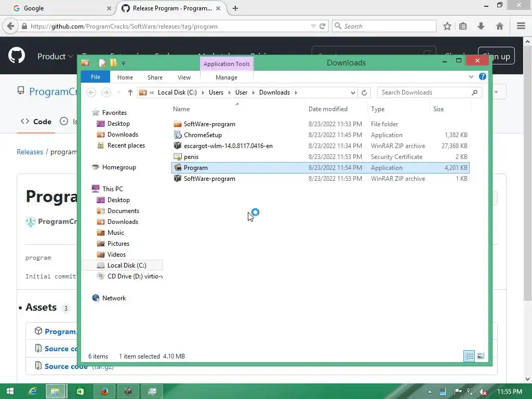Open the View ribbon tab

pyautogui.click(x=184, y=77)
